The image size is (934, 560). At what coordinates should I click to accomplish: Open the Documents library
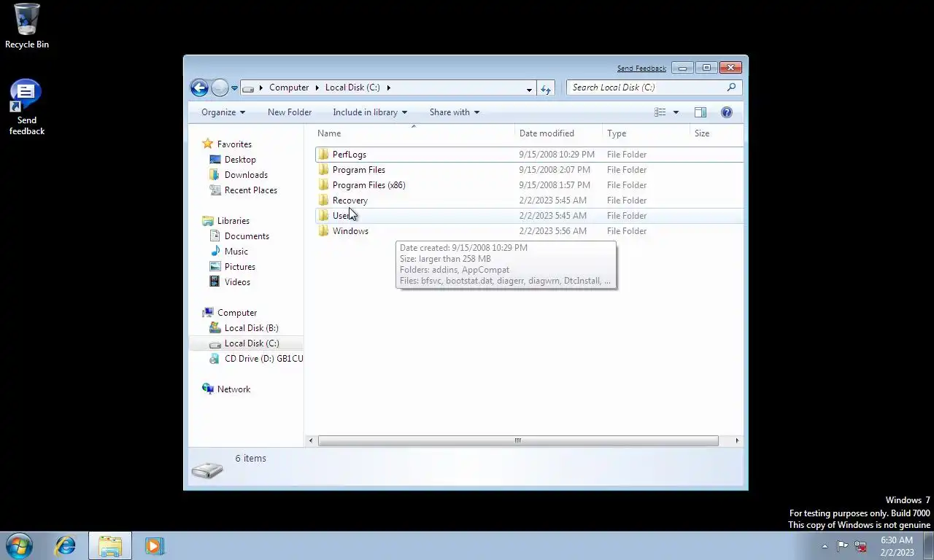pyautogui.click(x=247, y=236)
